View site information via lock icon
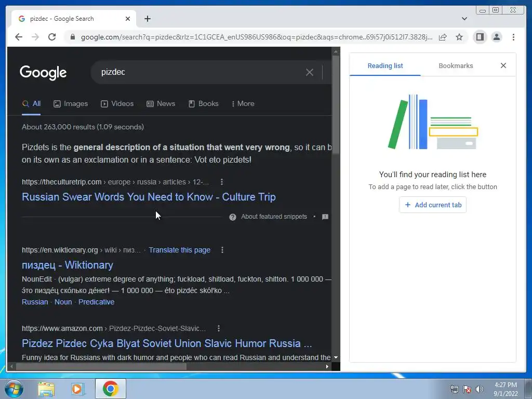 coord(73,37)
